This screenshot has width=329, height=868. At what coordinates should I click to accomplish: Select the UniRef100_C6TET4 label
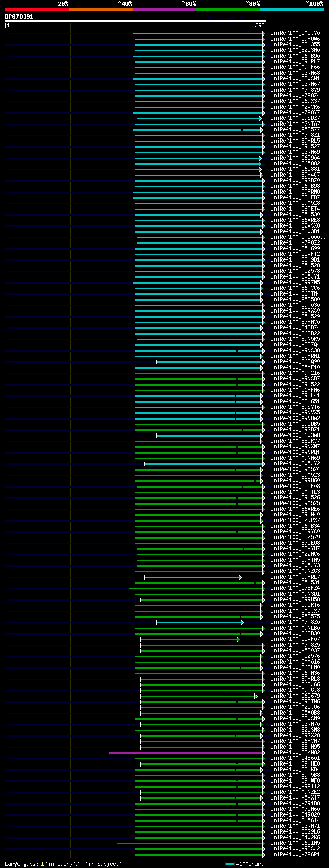295,209
